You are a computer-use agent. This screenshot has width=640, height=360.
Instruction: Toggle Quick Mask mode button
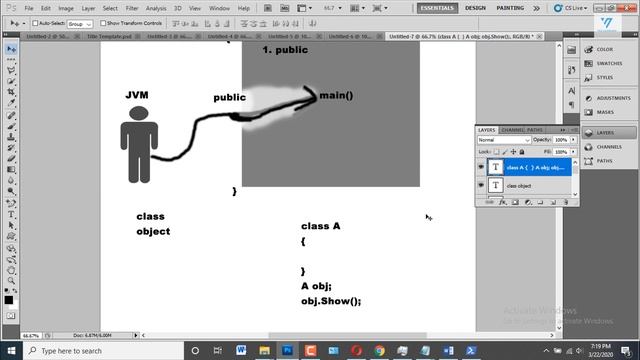click(11, 316)
